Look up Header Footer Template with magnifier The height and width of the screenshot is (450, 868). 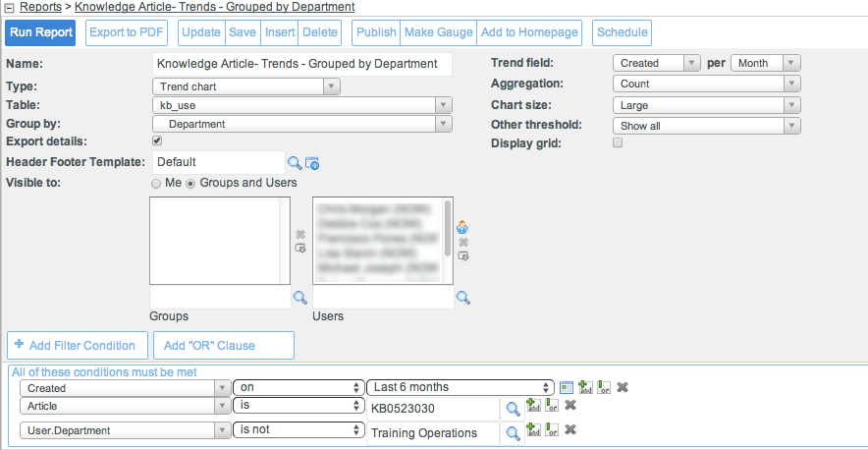pos(295,162)
